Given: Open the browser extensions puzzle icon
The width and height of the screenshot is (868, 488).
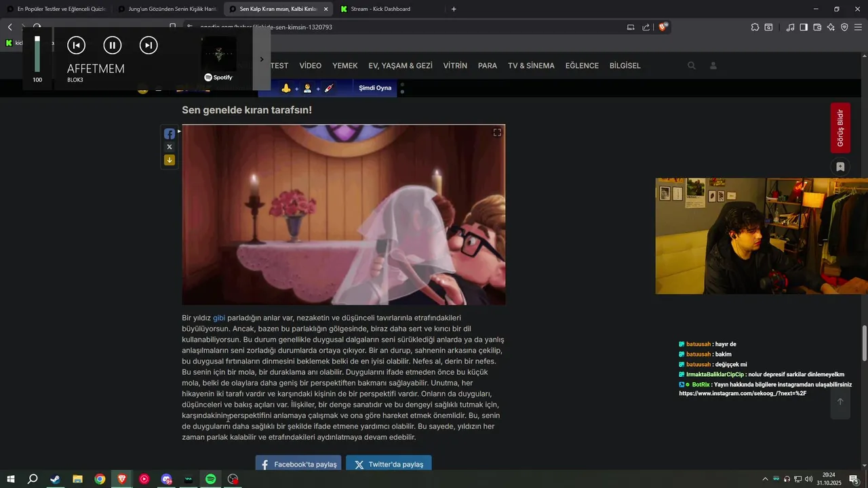Looking at the screenshot, I should tap(755, 27).
